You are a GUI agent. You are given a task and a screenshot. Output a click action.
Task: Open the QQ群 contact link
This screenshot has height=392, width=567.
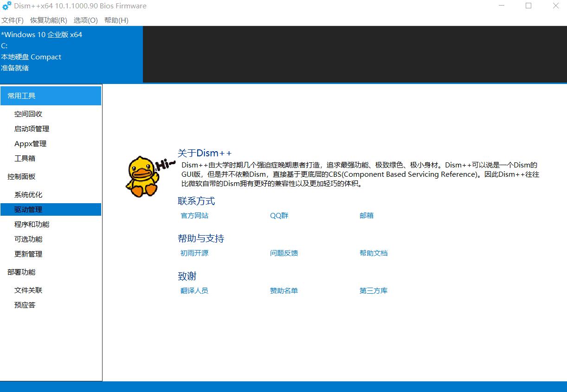pyautogui.click(x=279, y=215)
